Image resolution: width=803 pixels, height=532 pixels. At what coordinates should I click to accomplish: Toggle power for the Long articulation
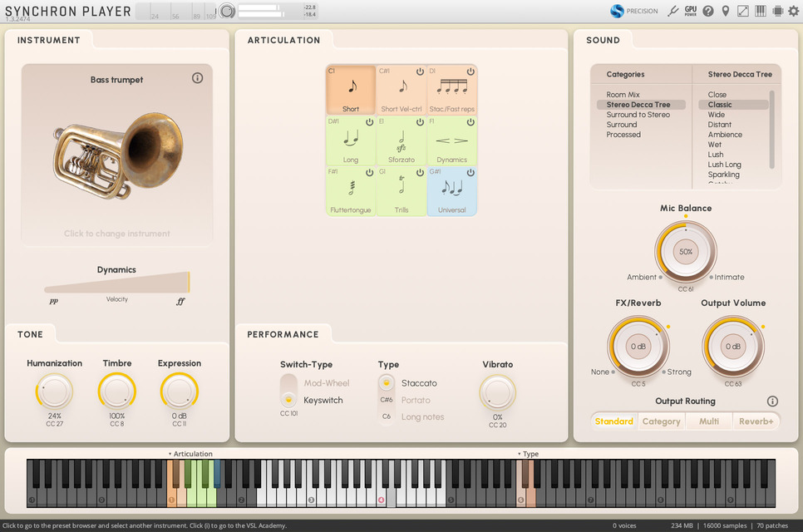coord(369,122)
